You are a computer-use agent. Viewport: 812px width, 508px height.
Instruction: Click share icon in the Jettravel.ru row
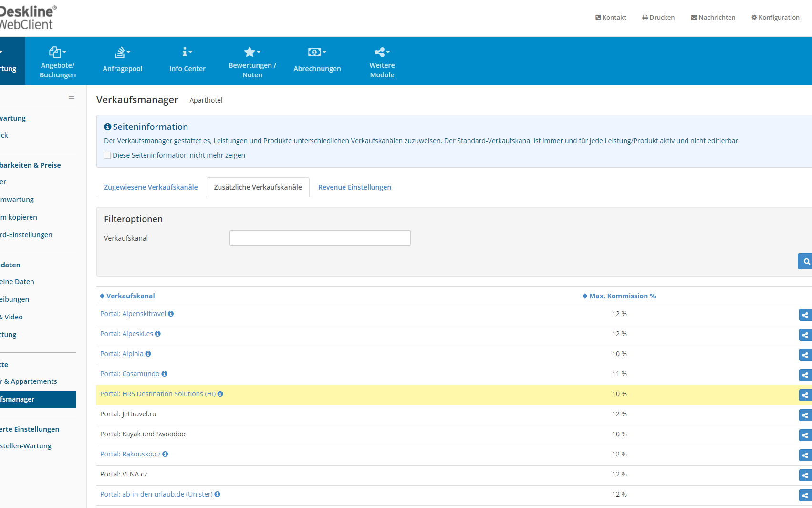[x=805, y=415]
